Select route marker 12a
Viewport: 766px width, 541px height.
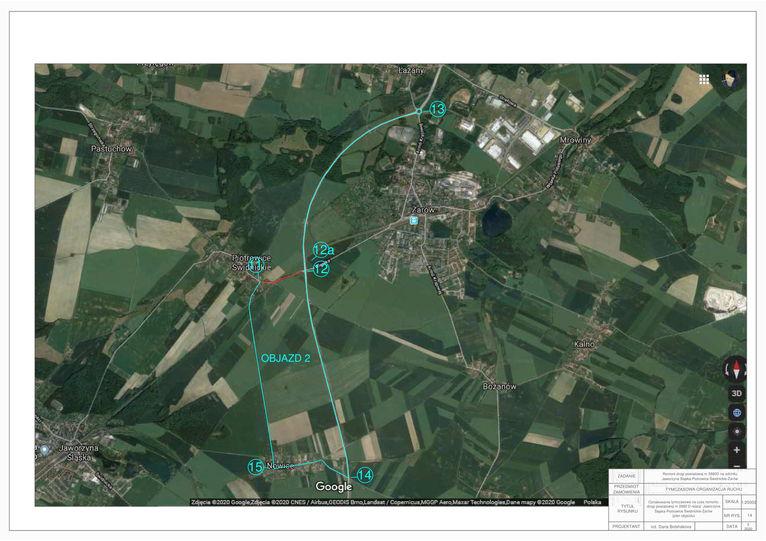coord(323,250)
